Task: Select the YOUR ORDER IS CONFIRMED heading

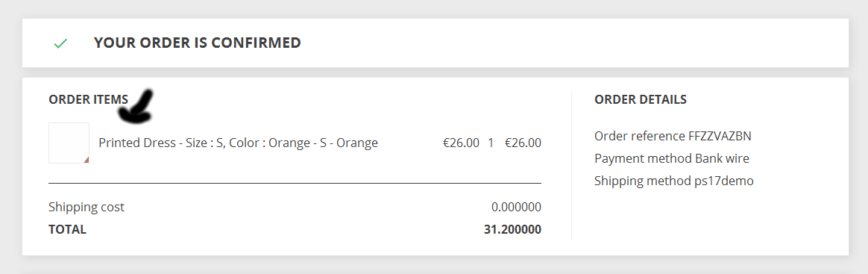Action: click(197, 43)
